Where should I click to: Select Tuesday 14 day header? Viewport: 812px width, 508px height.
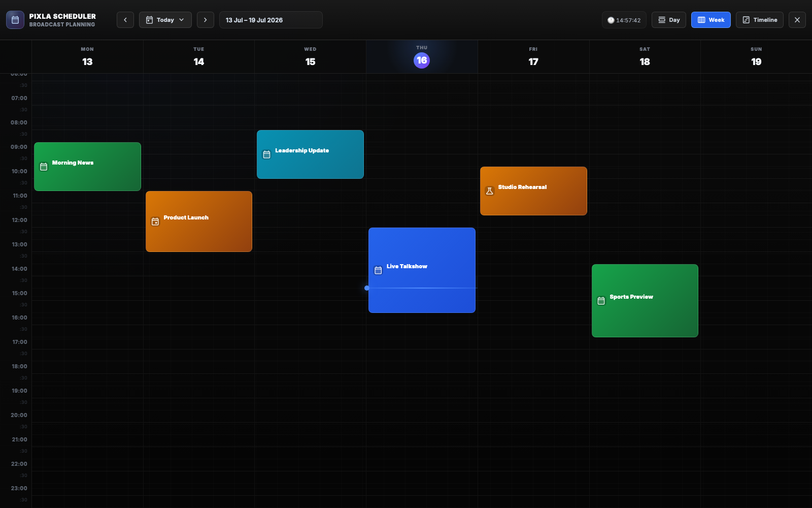pos(199,57)
